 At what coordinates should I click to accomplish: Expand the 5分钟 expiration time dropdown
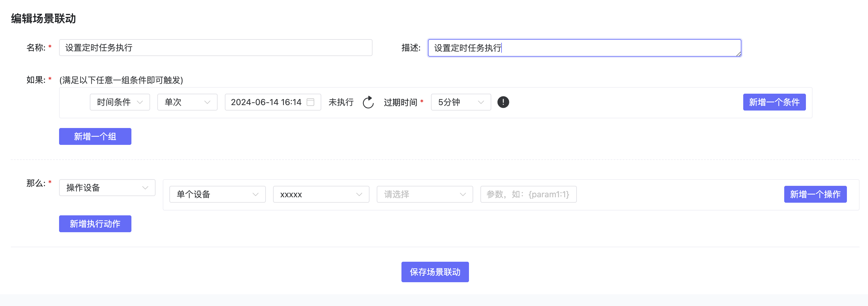pyautogui.click(x=461, y=102)
